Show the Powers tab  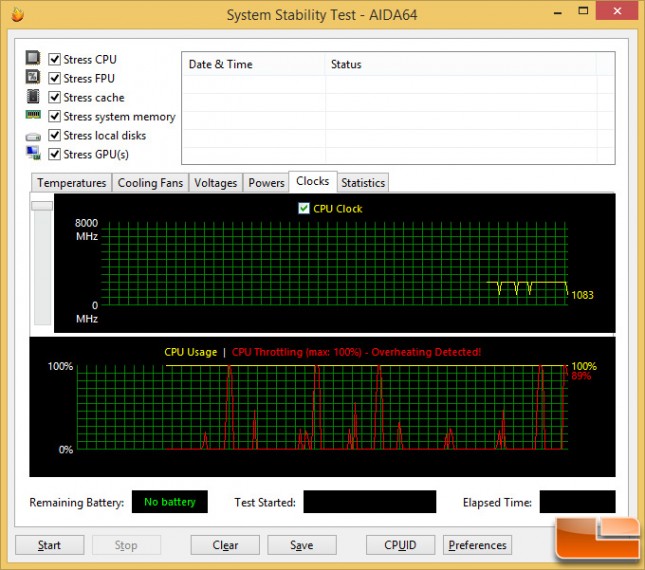pyautogui.click(x=266, y=183)
